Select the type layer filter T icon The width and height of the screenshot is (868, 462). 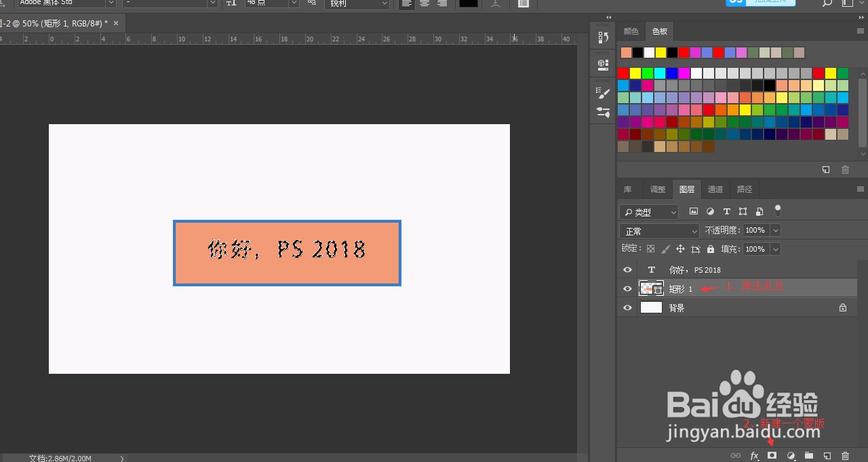pyautogui.click(x=726, y=211)
